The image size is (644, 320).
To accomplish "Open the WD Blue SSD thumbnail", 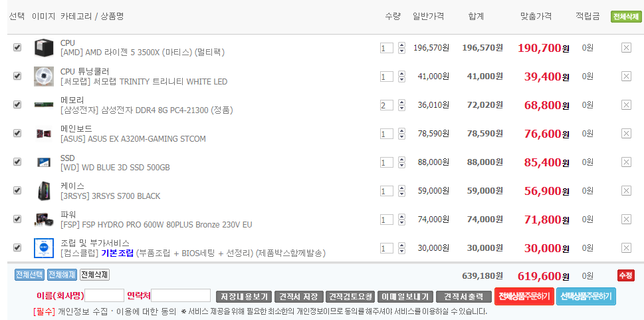I will tap(44, 162).
